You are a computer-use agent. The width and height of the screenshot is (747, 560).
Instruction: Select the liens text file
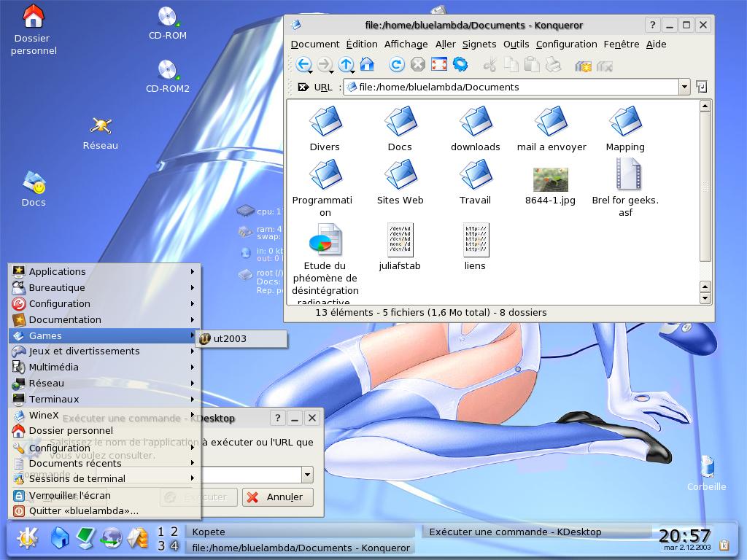[476, 246]
